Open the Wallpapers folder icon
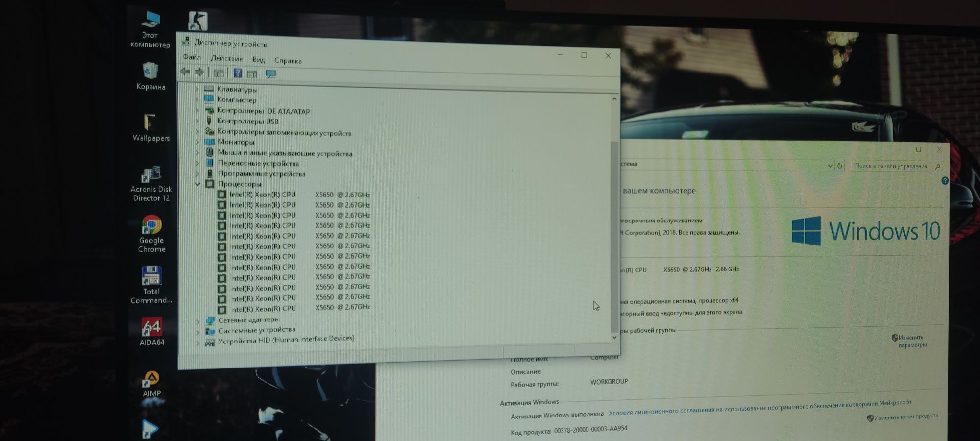The height and width of the screenshot is (441, 980). [x=151, y=127]
